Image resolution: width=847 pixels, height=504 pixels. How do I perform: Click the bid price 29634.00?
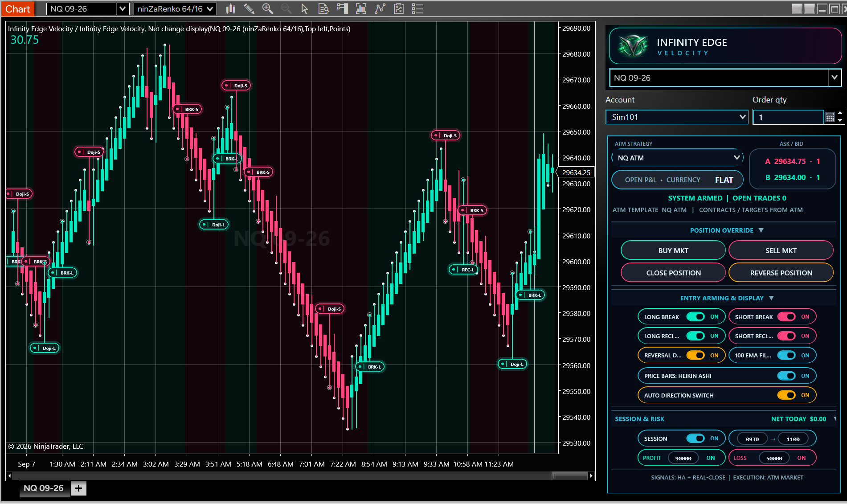point(790,177)
